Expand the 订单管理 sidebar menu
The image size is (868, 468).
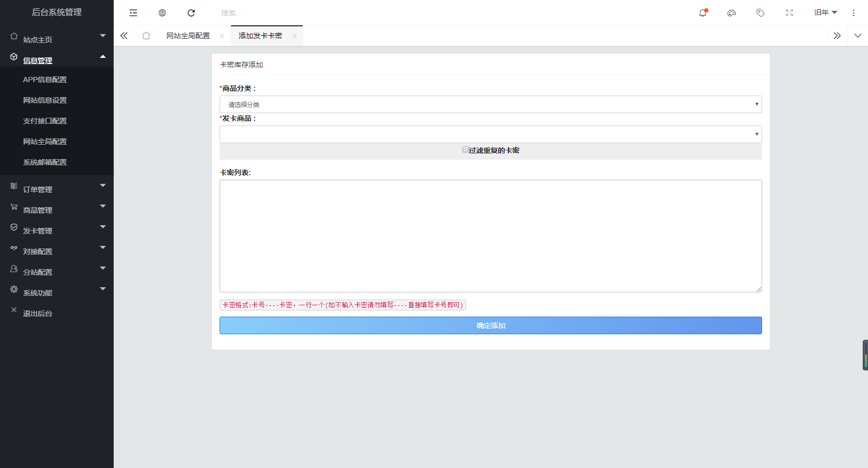pyautogui.click(x=57, y=189)
